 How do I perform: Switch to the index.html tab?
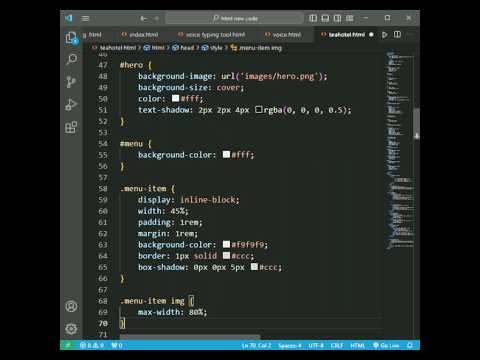(x=140, y=35)
